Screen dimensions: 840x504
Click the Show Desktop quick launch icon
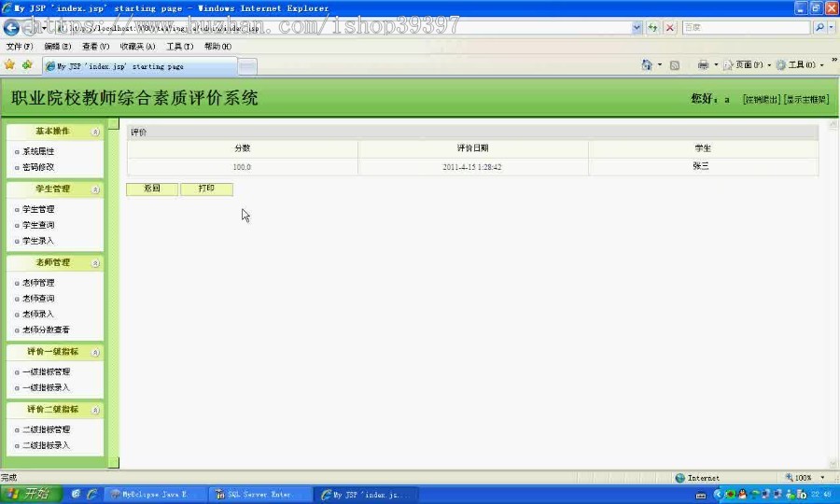tap(76, 495)
